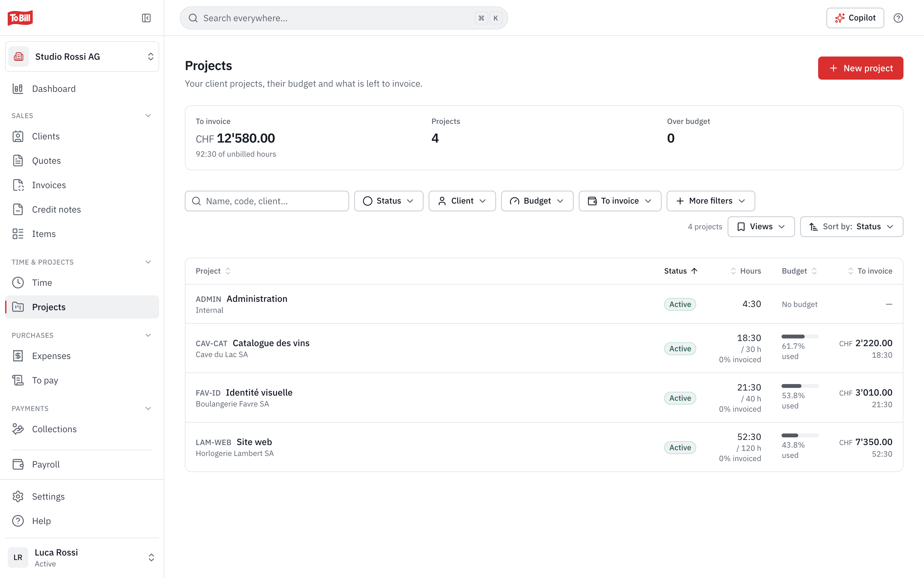Open the Catalogue des vins project
Viewport: 924px width, 578px height.
(544, 348)
